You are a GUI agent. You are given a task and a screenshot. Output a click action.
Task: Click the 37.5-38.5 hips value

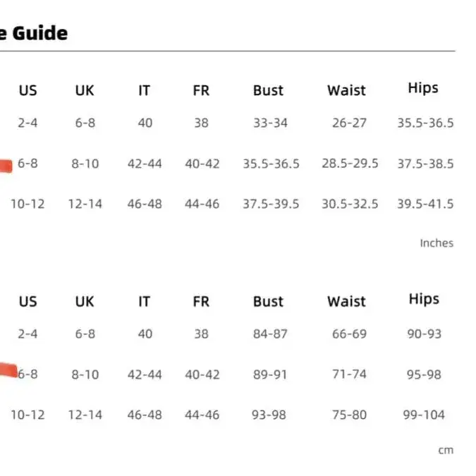pyautogui.click(x=425, y=164)
